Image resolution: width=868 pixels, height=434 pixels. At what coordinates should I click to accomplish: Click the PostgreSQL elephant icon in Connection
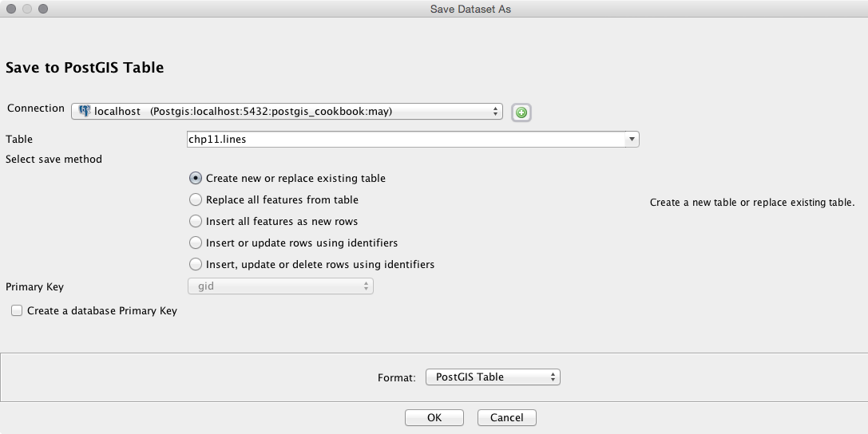[84, 111]
